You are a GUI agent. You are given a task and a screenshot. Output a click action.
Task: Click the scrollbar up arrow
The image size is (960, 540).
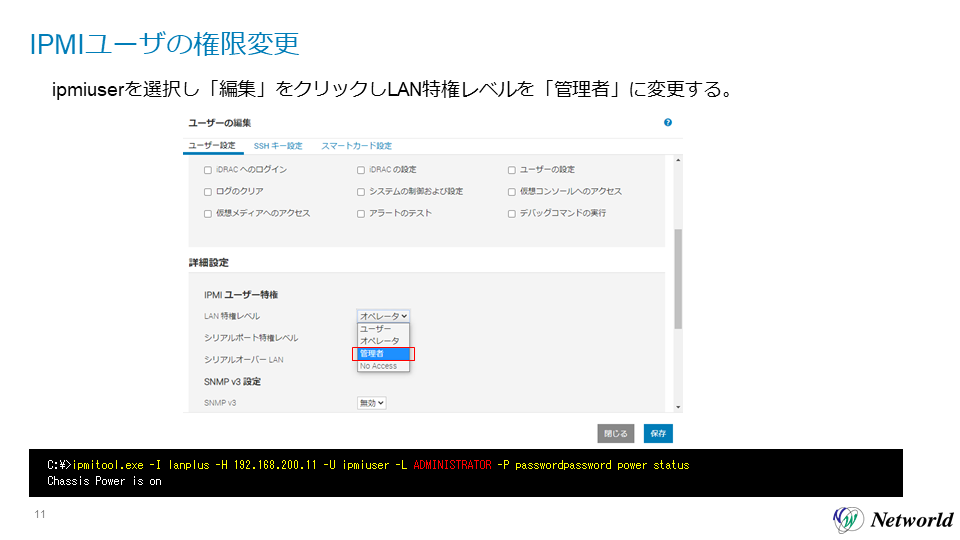[678, 160]
